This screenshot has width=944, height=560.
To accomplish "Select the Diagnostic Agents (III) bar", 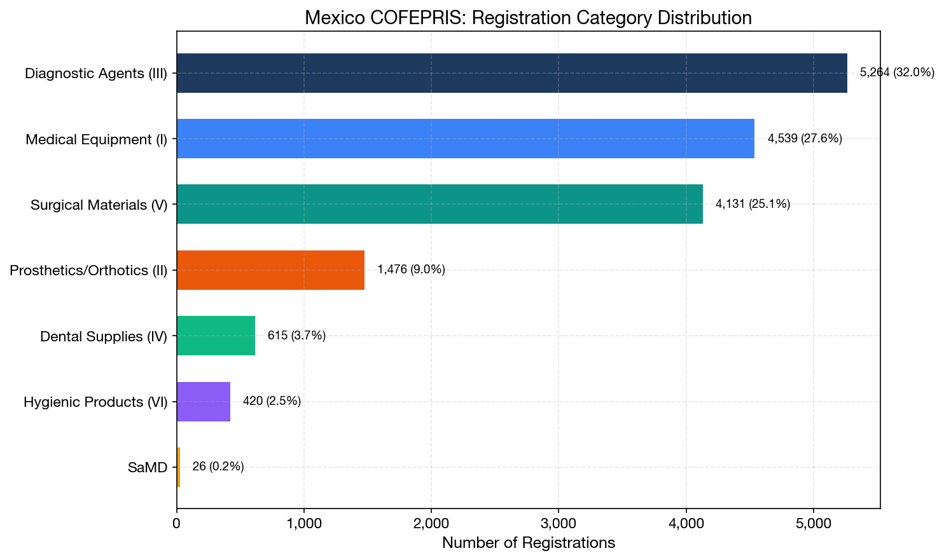I will [x=512, y=73].
